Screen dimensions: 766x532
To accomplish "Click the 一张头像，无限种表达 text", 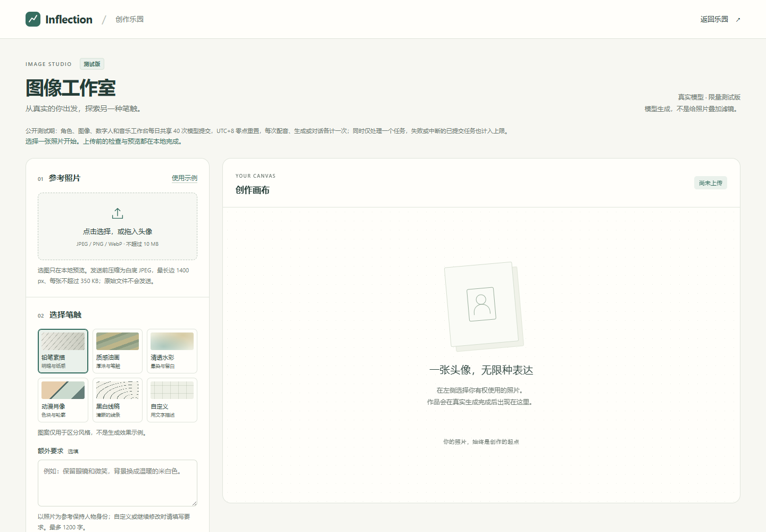I will (x=481, y=370).
